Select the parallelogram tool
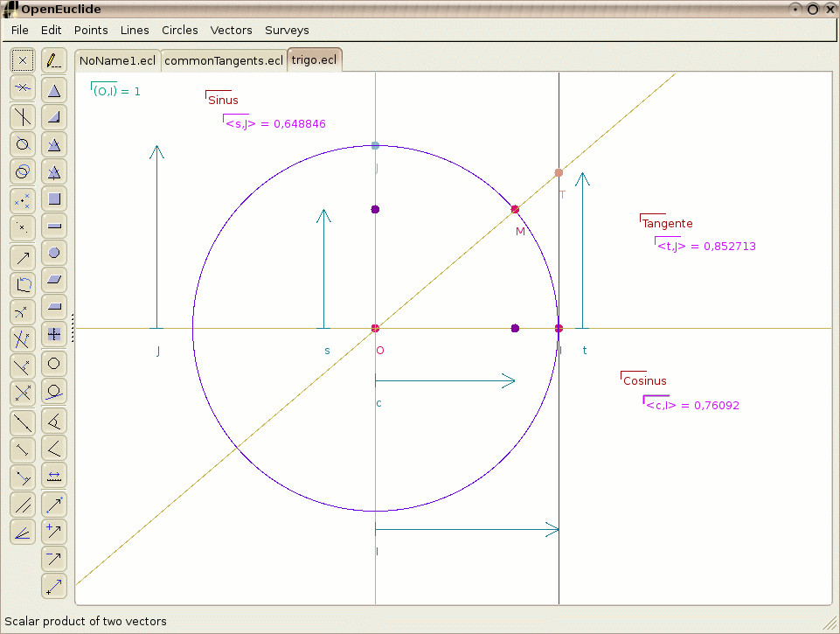This screenshot has height=634, width=840. point(54,280)
